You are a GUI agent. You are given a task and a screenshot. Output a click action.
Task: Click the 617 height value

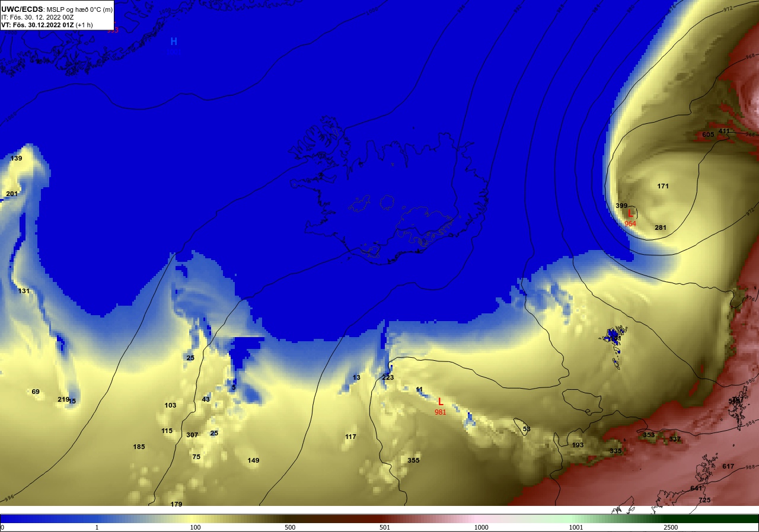pos(728,467)
